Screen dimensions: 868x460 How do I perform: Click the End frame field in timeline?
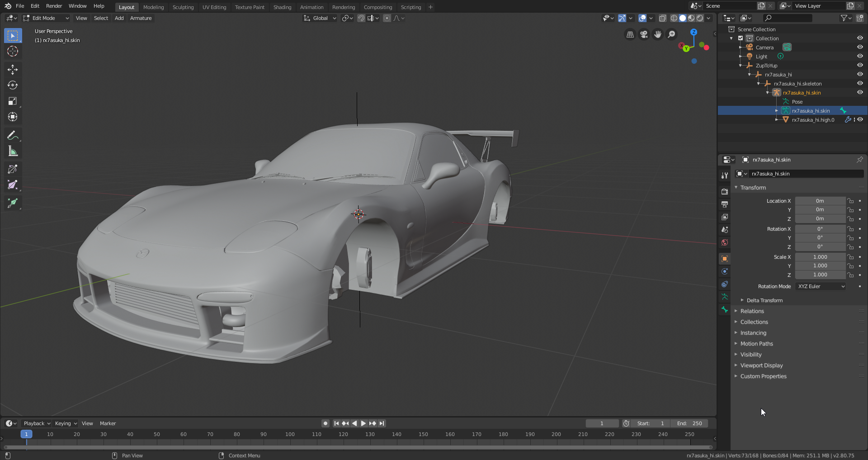[689, 423]
